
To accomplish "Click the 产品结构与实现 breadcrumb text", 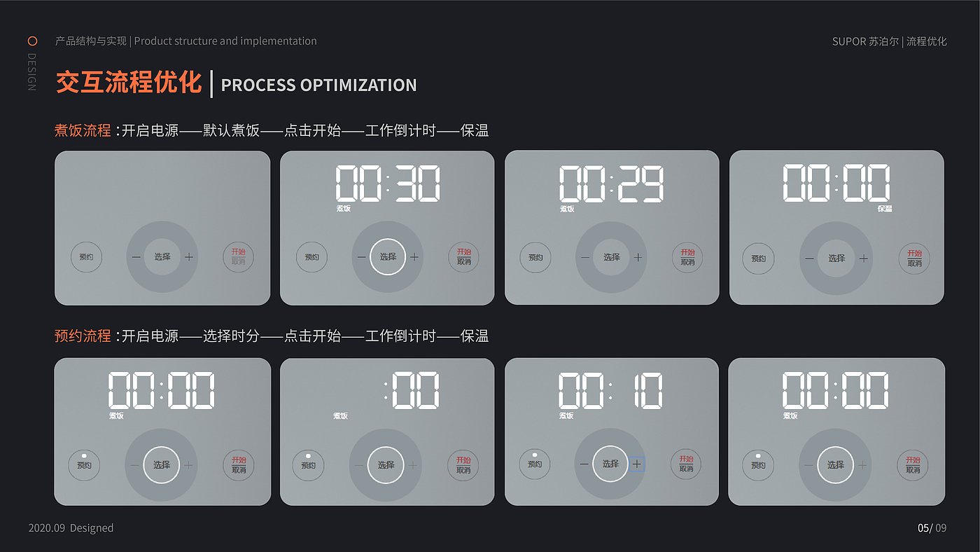I will pos(91,41).
